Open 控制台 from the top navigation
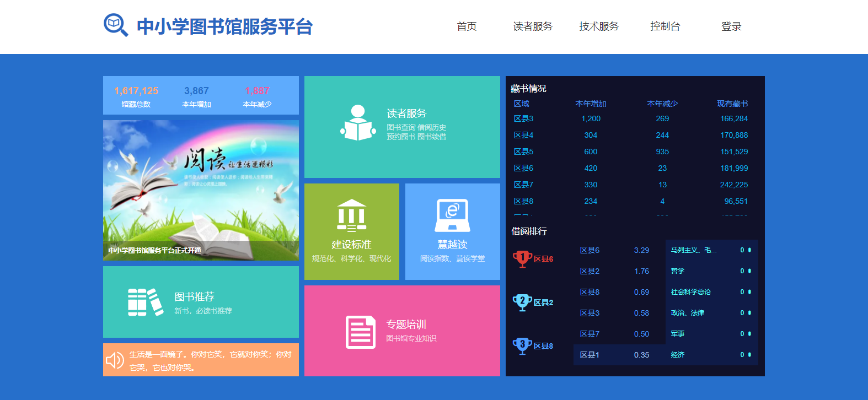Viewport: 868px width, 400px height. pyautogui.click(x=665, y=26)
